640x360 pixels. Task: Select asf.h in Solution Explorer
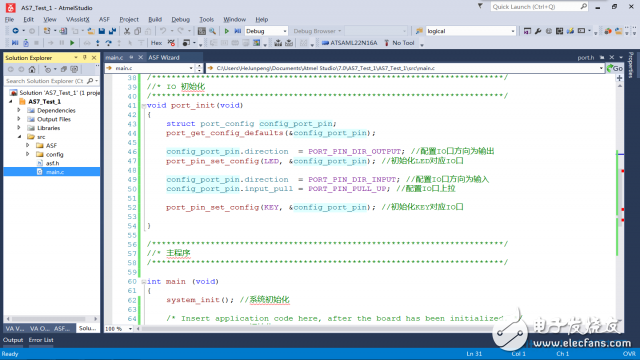[x=52, y=163]
